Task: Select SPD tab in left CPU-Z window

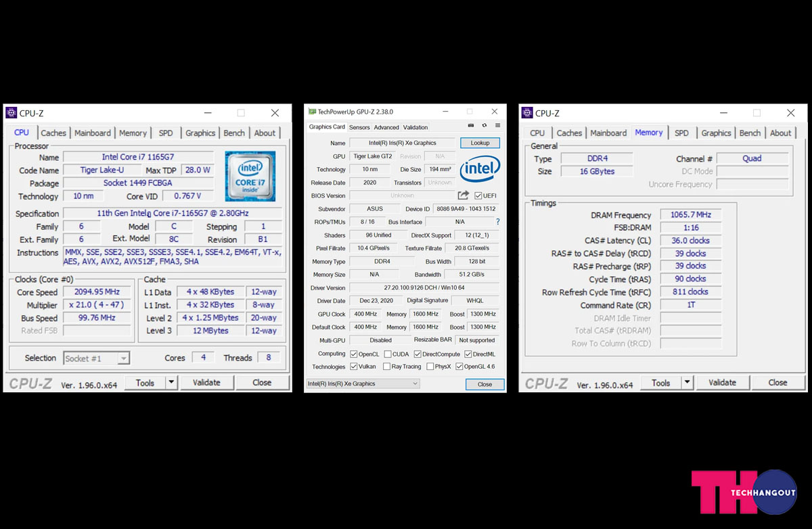Action: (166, 133)
